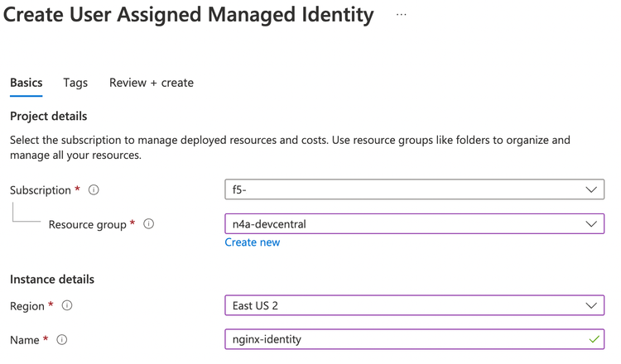The height and width of the screenshot is (364, 621).
Task: Click the Create new resource group link
Action: [x=253, y=242]
